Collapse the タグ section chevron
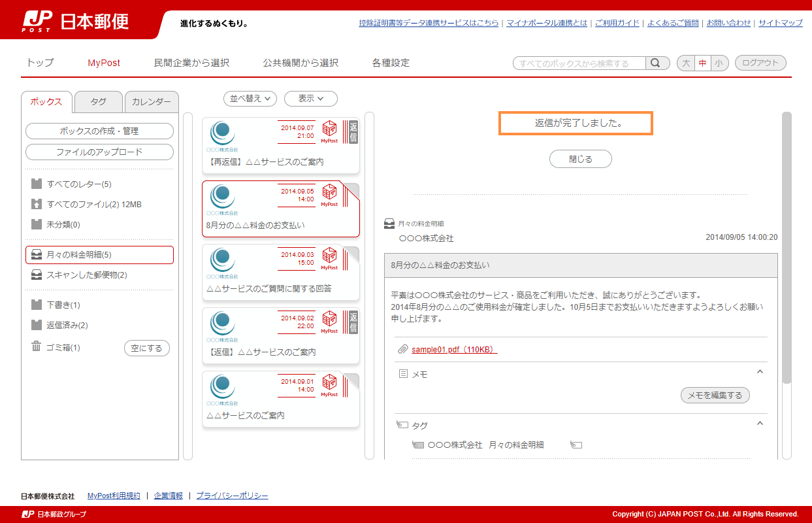Image resolution: width=812 pixels, height=523 pixels. tap(760, 423)
